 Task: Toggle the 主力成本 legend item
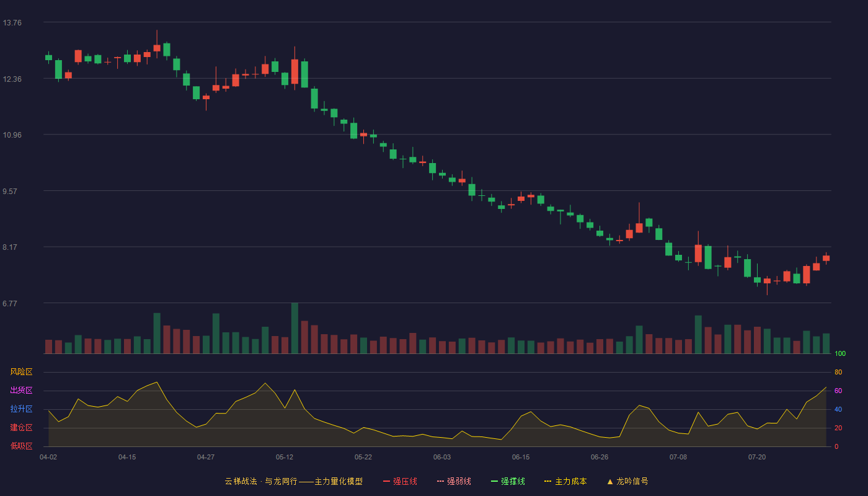[565, 481]
